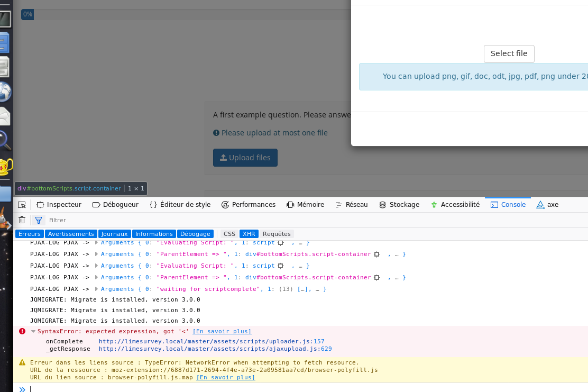Viewport: 588px width, 392px height.
Task: Collapse the SyntaxError stack trace
Action: (33, 332)
